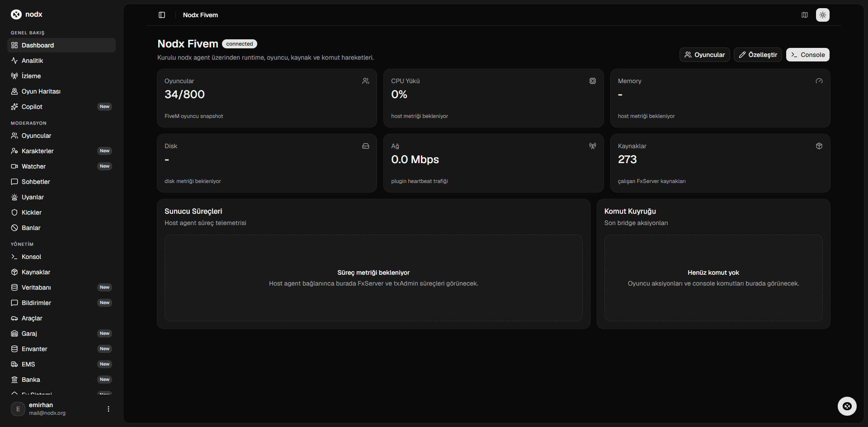Click the Nodx Fivem breadcrumb
This screenshot has height=427, width=868.
(x=200, y=15)
